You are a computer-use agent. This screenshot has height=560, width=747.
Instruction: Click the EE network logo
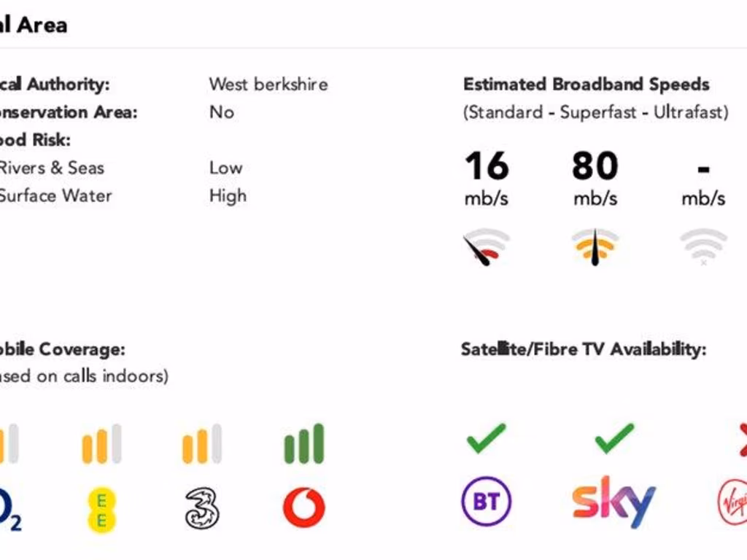(x=101, y=510)
